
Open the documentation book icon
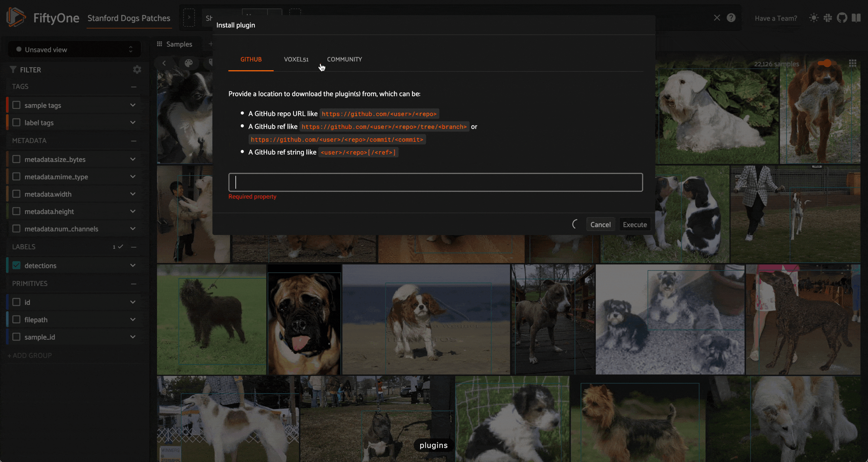(x=856, y=18)
